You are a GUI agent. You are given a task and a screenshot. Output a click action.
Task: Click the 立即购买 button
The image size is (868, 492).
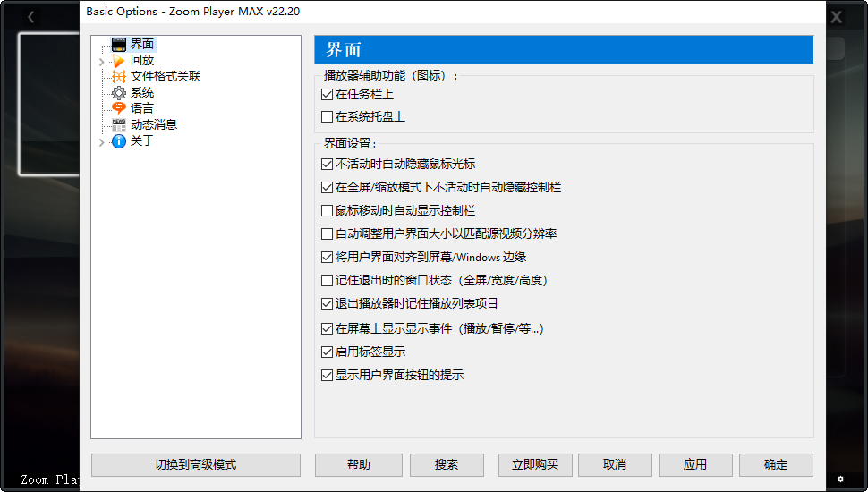(x=535, y=465)
